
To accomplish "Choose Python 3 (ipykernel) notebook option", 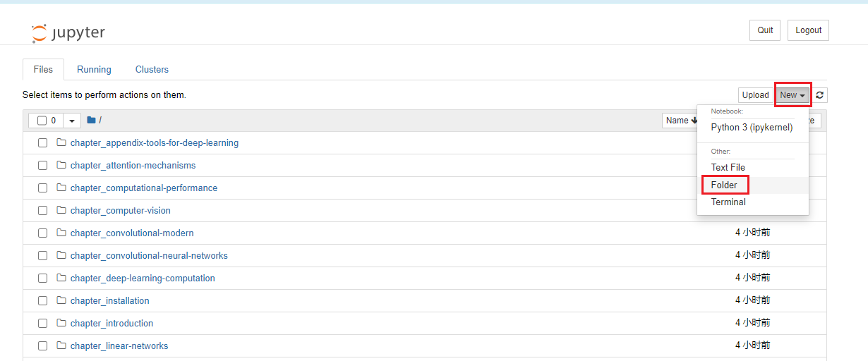I will pos(752,128).
